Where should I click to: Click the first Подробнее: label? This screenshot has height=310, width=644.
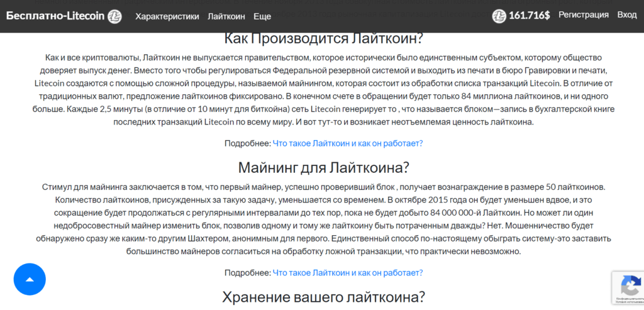(248, 143)
